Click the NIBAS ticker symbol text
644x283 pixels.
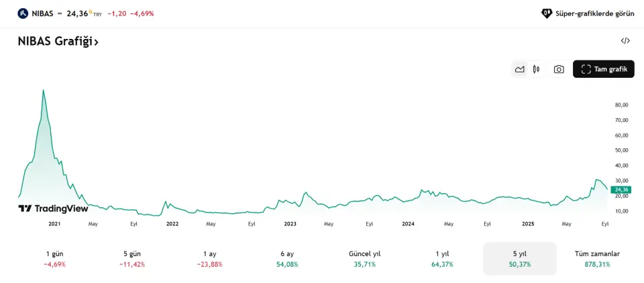pyautogui.click(x=42, y=13)
